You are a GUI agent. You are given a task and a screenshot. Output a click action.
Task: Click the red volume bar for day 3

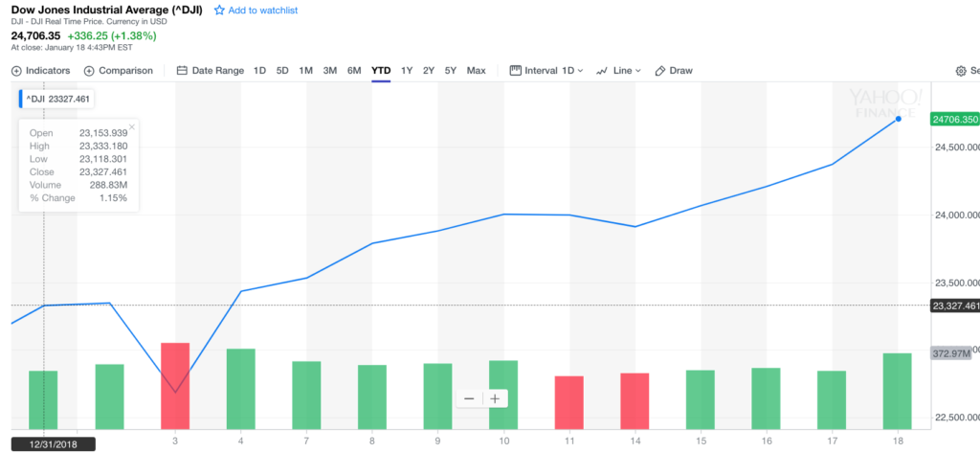(x=175, y=386)
